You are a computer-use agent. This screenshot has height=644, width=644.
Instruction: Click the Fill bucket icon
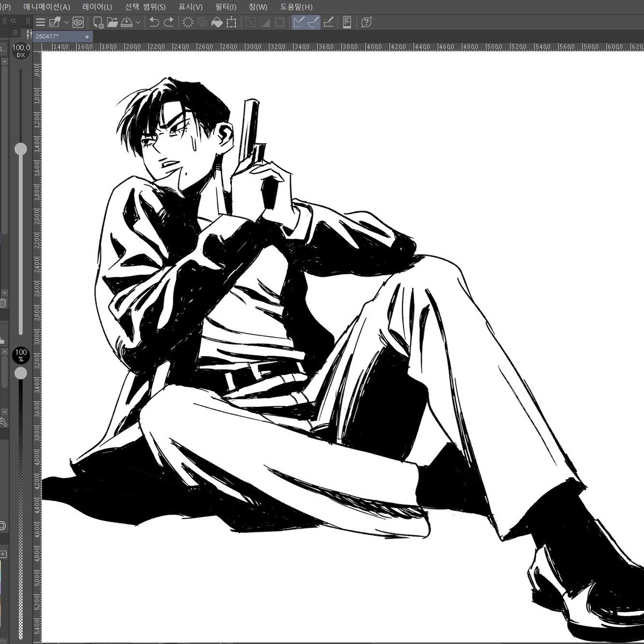tap(217, 23)
